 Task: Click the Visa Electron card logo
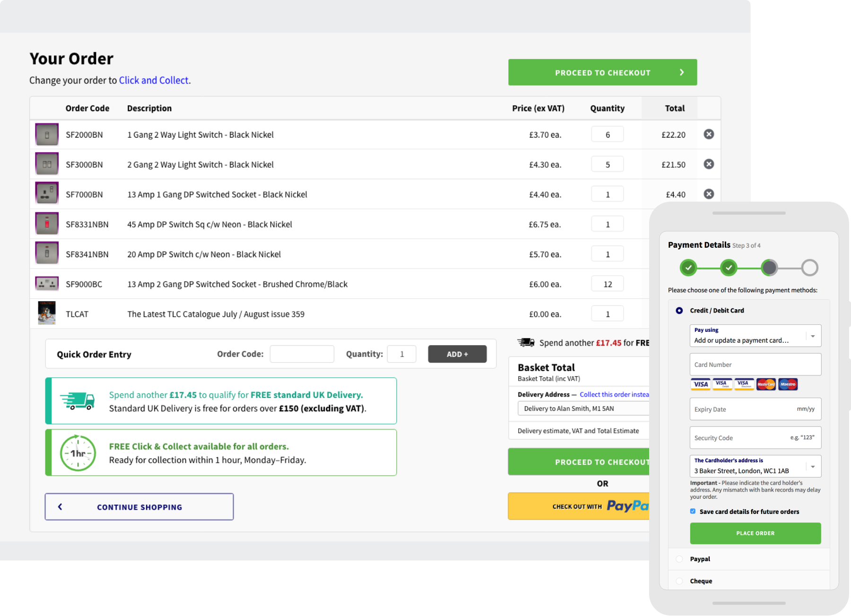[744, 384]
